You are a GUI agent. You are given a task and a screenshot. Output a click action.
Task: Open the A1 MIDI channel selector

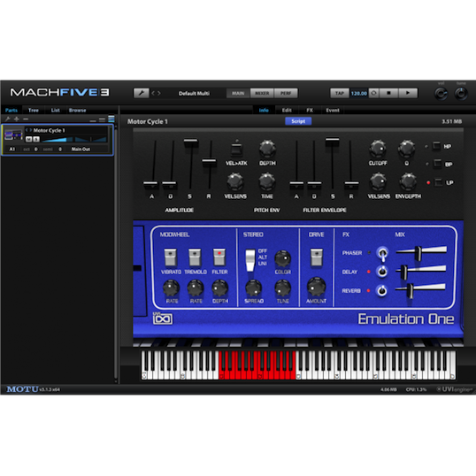pyautogui.click(x=12, y=149)
